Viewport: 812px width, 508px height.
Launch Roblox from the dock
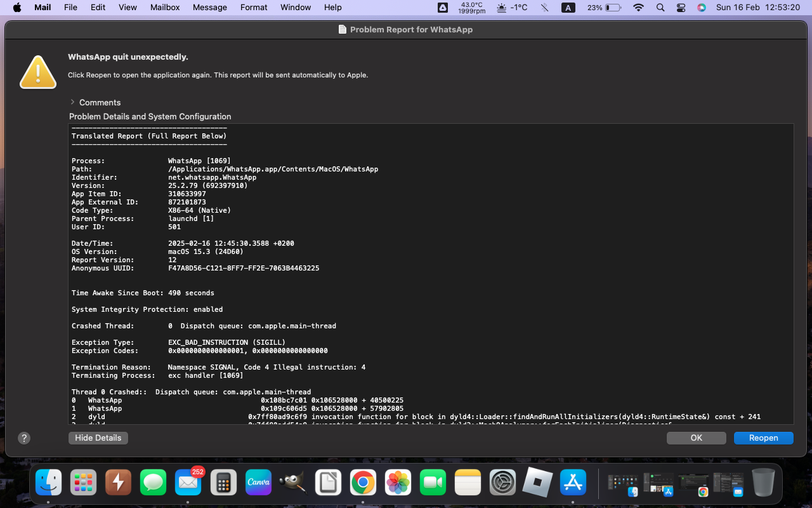[x=538, y=483]
